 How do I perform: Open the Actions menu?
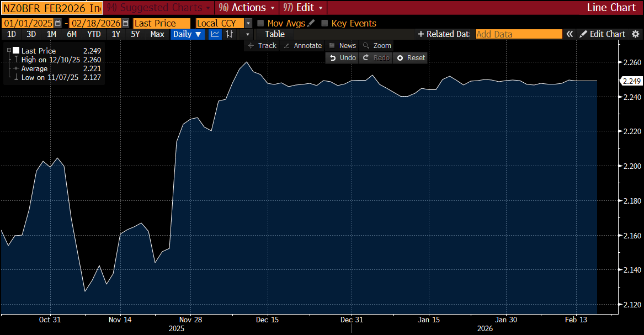pos(246,8)
